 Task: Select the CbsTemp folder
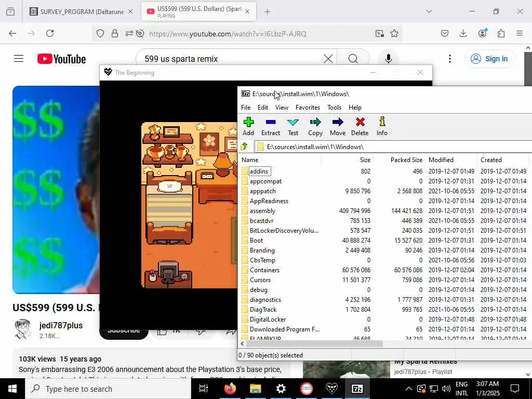[x=262, y=260]
